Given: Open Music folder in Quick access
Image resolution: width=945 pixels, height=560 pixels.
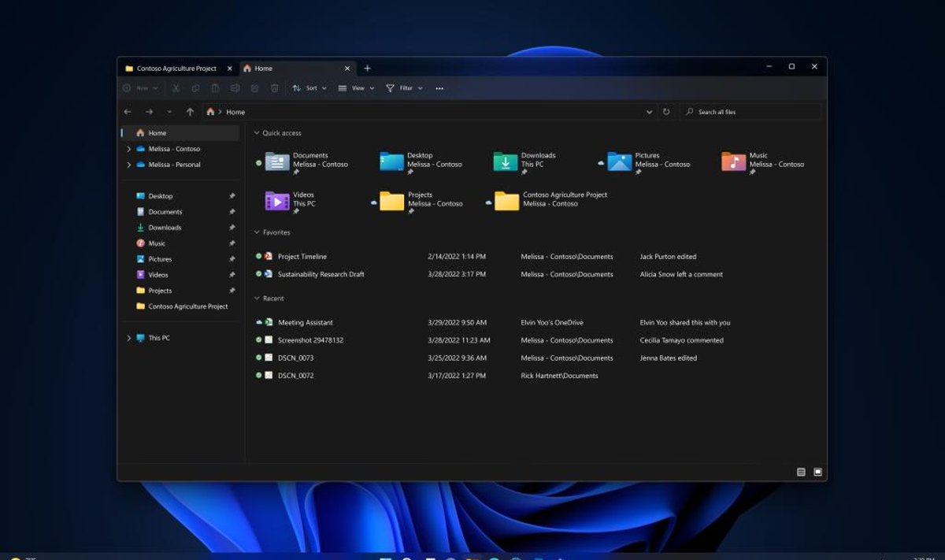Looking at the screenshot, I should [x=763, y=162].
